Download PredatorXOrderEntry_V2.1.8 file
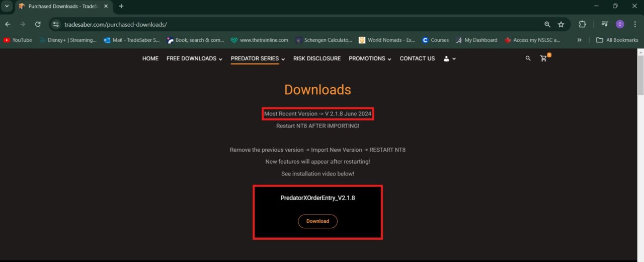This screenshot has height=262, width=644. (317, 221)
